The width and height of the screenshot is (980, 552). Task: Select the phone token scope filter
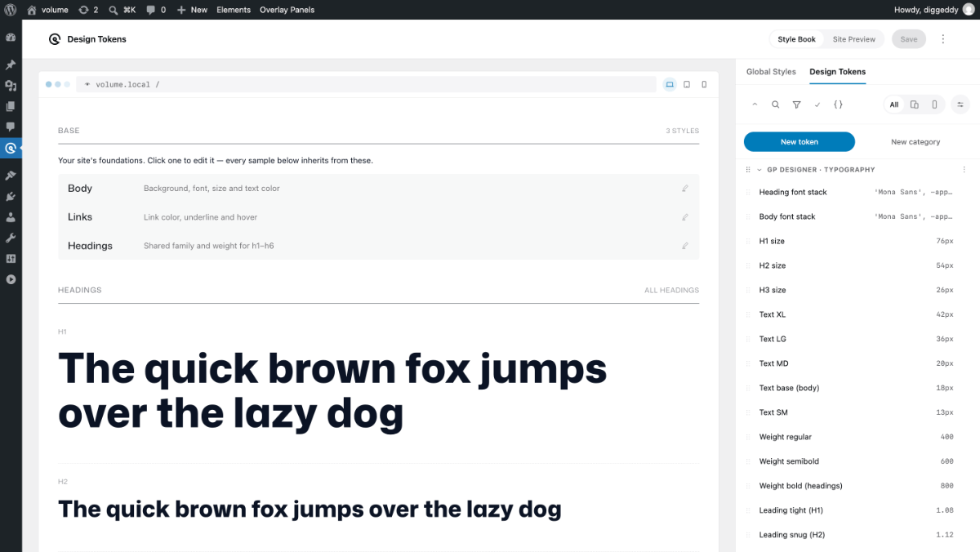click(935, 105)
